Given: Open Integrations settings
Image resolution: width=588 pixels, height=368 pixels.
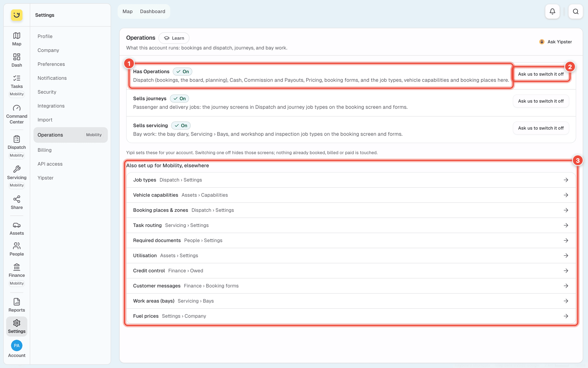Looking at the screenshot, I should click(x=70, y=106).
